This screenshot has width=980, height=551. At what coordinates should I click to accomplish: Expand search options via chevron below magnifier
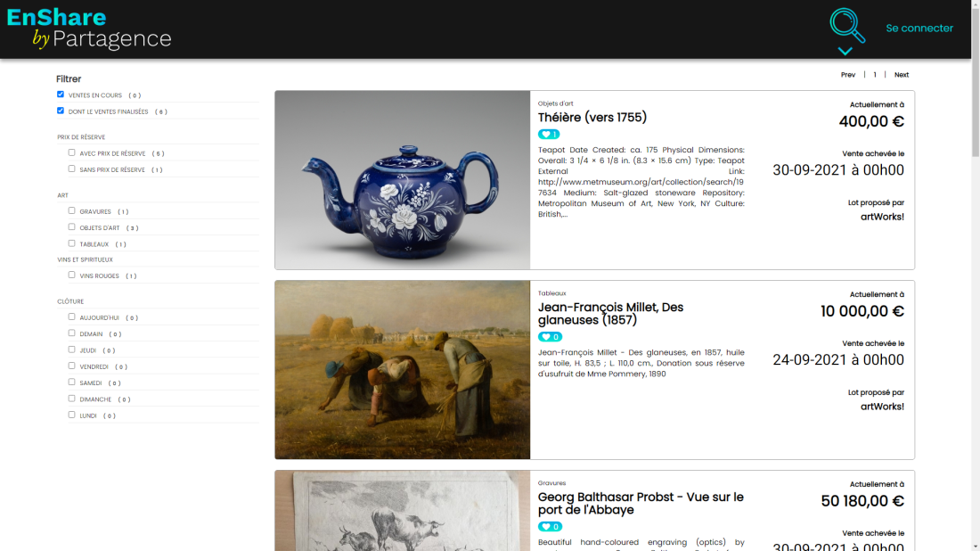pos(845,52)
